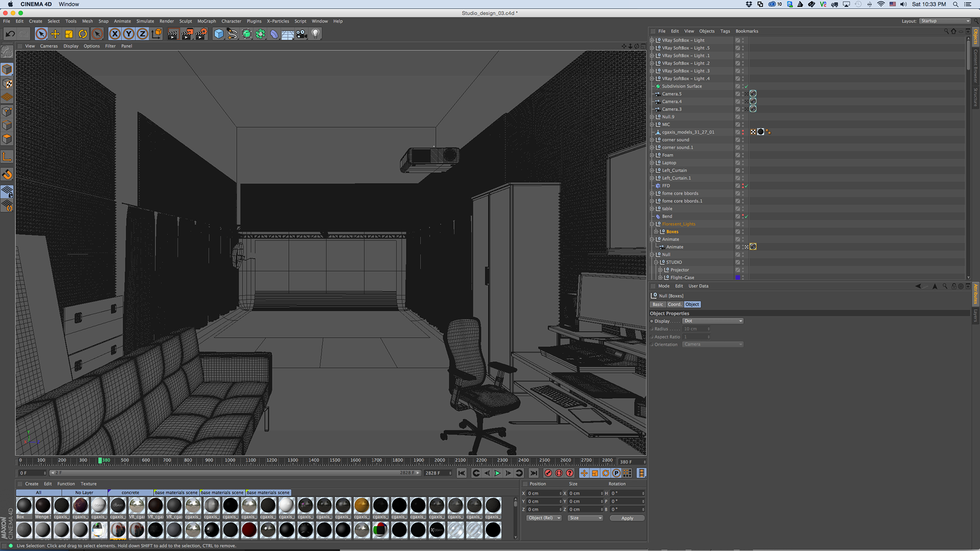Open Edit Render Settings gear clapperboard

click(x=201, y=34)
